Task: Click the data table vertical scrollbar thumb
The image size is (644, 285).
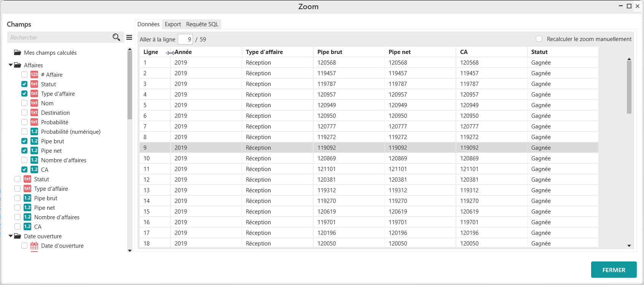Action: pyautogui.click(x=629, y=87)
